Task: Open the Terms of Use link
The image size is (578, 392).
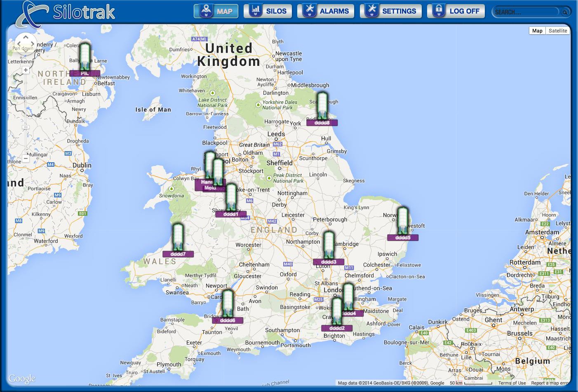Action: point(512,383)
